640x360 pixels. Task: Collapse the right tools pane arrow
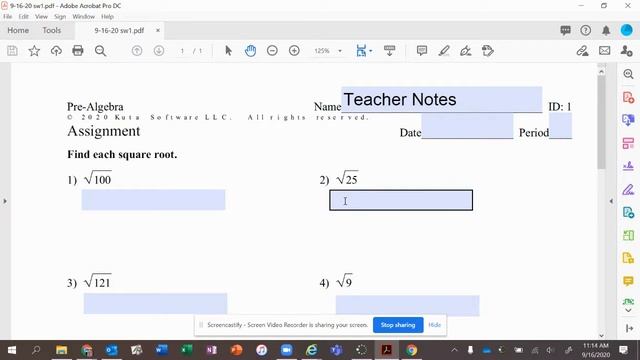point(611,201)
